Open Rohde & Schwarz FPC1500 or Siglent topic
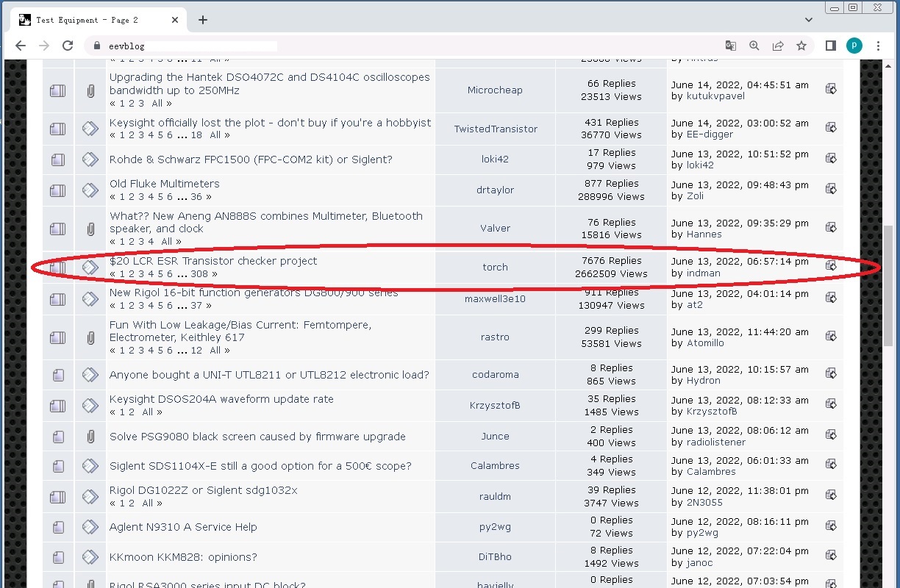The image size is (900, 588). point(251,159)
